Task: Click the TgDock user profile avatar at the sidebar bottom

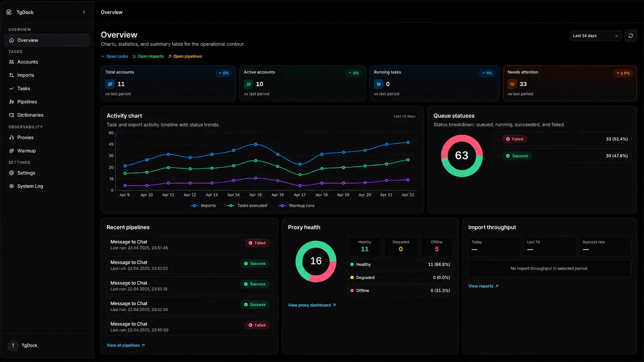Action: tap(13, 345)
